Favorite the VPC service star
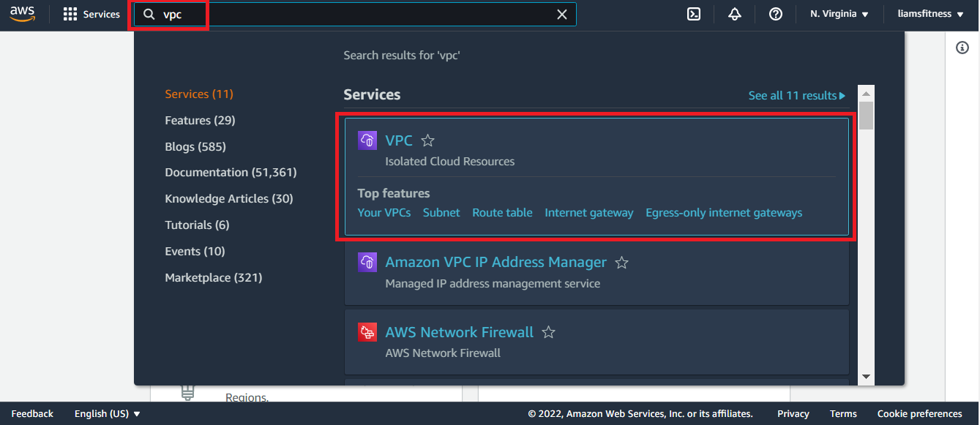 click(x=428, y=140)
